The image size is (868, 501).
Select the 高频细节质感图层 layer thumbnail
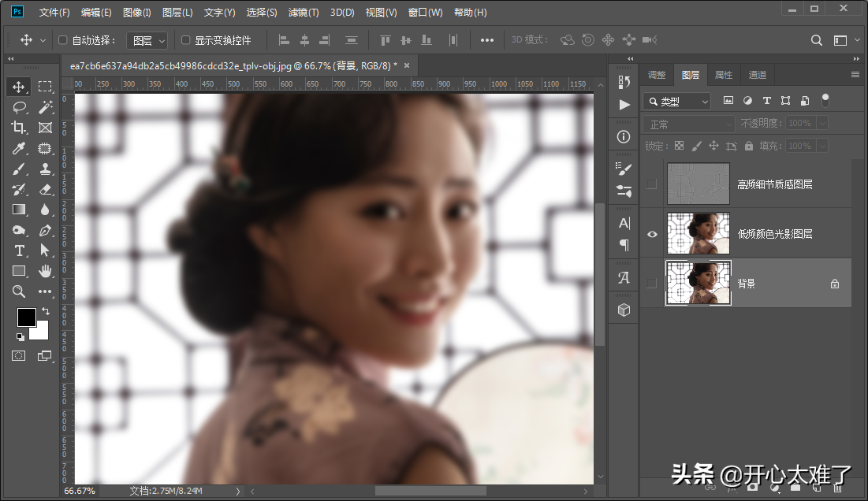point(698,184)
